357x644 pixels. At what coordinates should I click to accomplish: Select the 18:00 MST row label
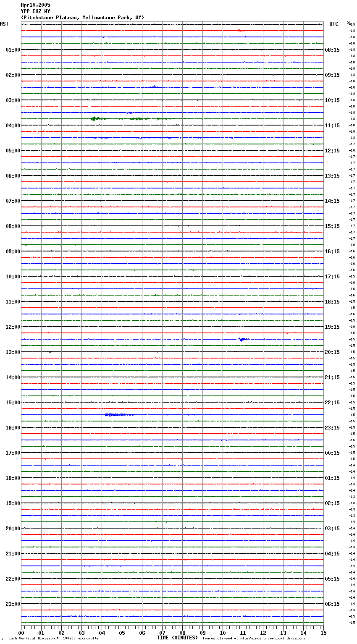click(13, 478)
